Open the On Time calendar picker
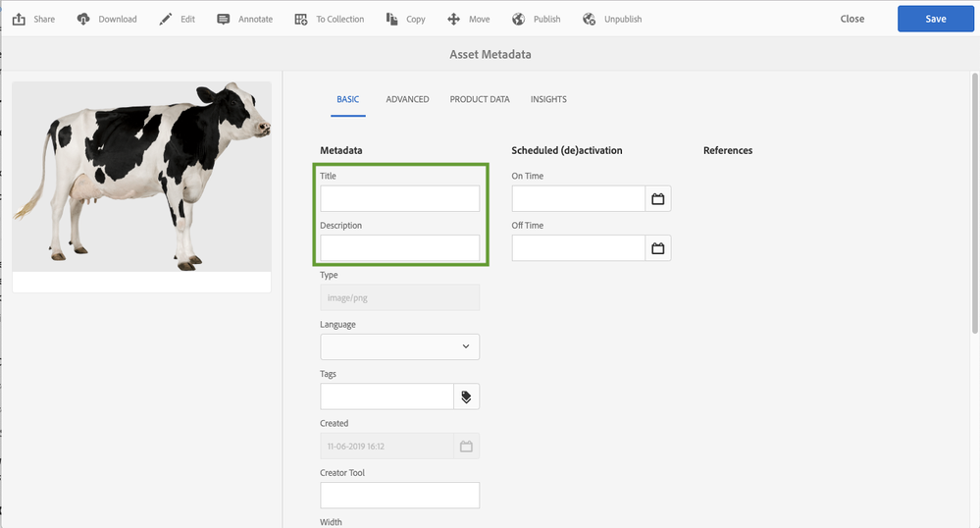Screen dimensions: 980x528 658,199
